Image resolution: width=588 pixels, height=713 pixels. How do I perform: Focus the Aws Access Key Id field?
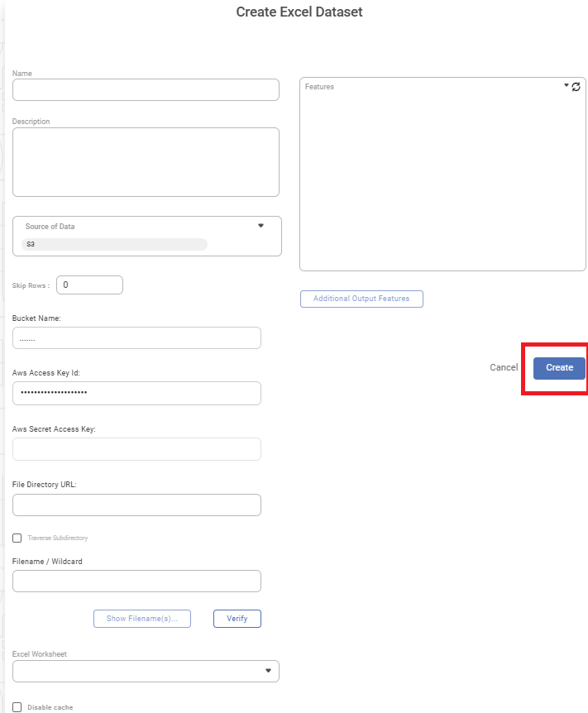136,393
